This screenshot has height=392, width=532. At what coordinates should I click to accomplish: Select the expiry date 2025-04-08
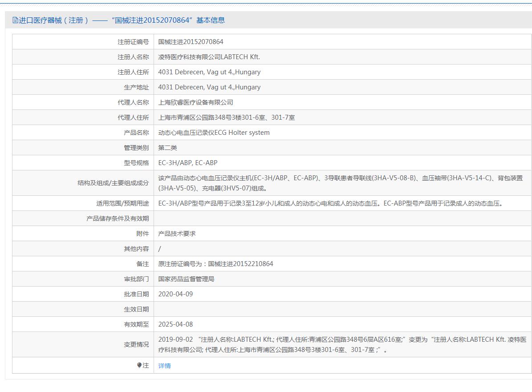[x=175, y=324]
